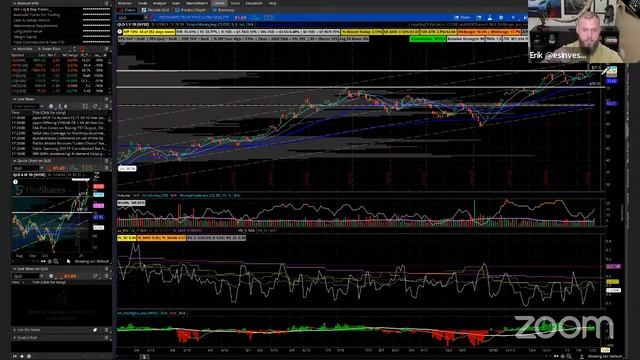Click the yellow MP 10% days lower label
640x360 pixels.
149,31
